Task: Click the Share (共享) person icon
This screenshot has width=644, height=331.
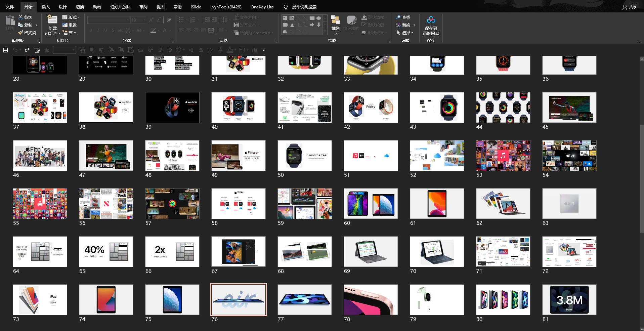Action: 625,7
